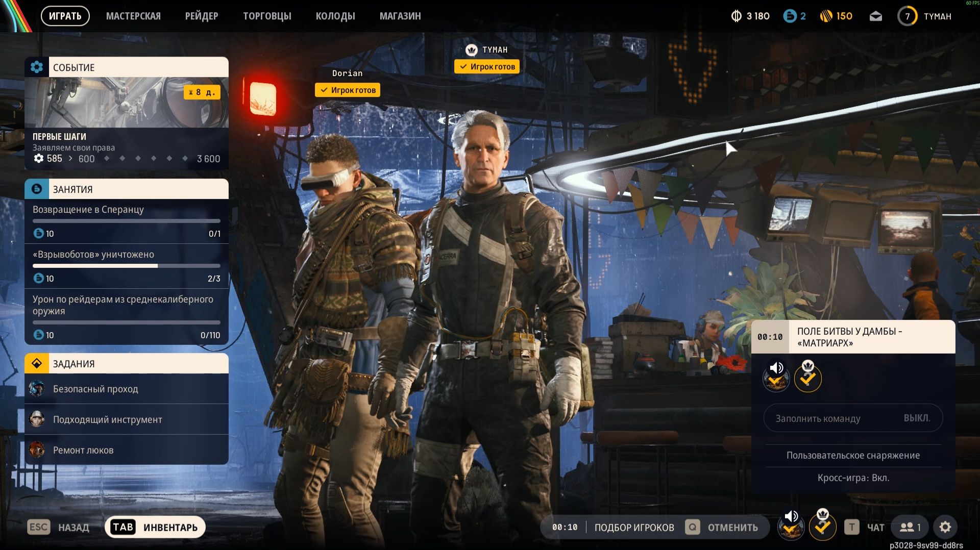Image resolution: width=980 pixels, height=550 pixels.
Task: Click the ТУМАН profile name at top right
Action: 937,16
